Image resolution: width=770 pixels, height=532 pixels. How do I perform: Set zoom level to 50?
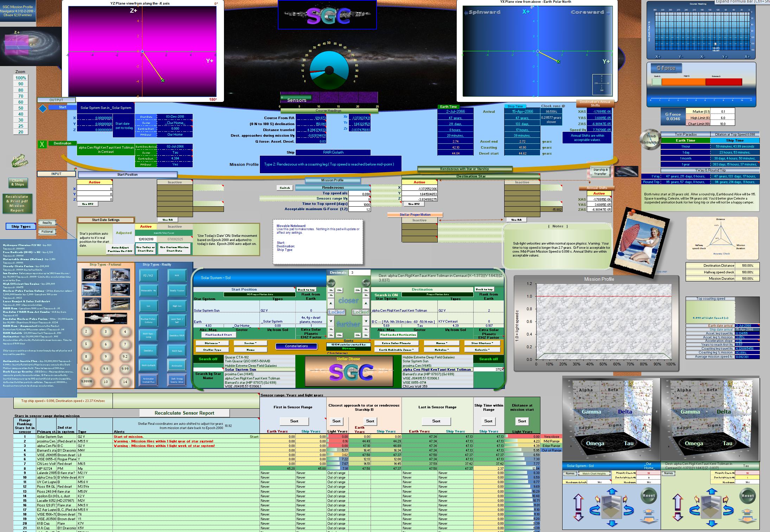click(21, 108)
